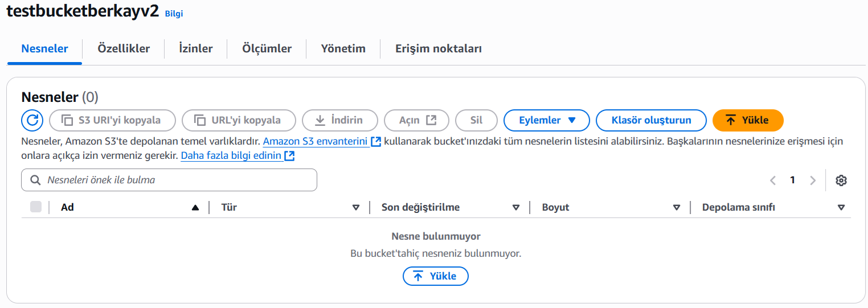868x308 pixels.
Task: Sort by Depolama sınıfı column arrow
Action: coord(841,208)
